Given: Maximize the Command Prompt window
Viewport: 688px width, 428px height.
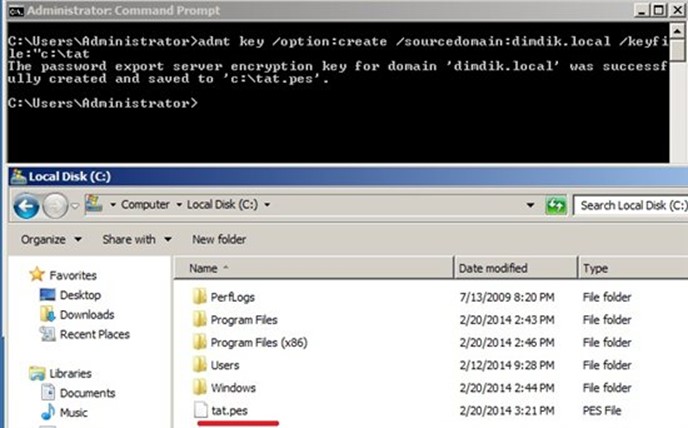Looking at the screenshot, I should click(659, 11).
